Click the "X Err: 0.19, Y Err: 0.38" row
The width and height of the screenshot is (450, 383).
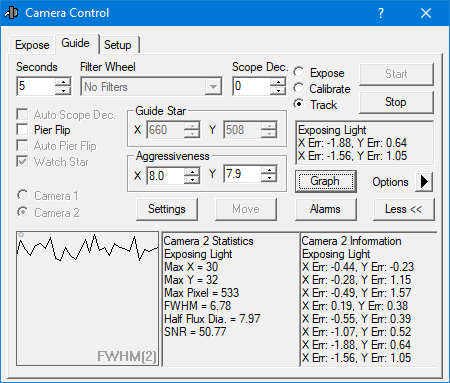click(x=355, y=306)
